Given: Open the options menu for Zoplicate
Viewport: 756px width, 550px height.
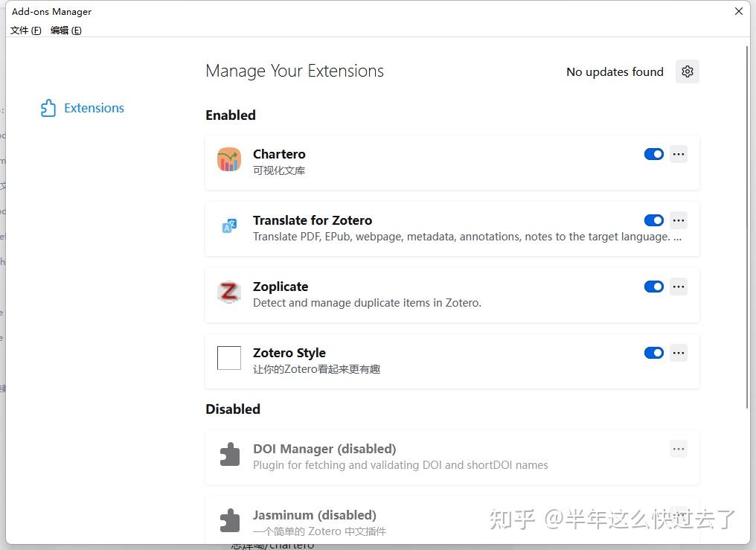Looking at the screenshot, I should tap(678, 287).
